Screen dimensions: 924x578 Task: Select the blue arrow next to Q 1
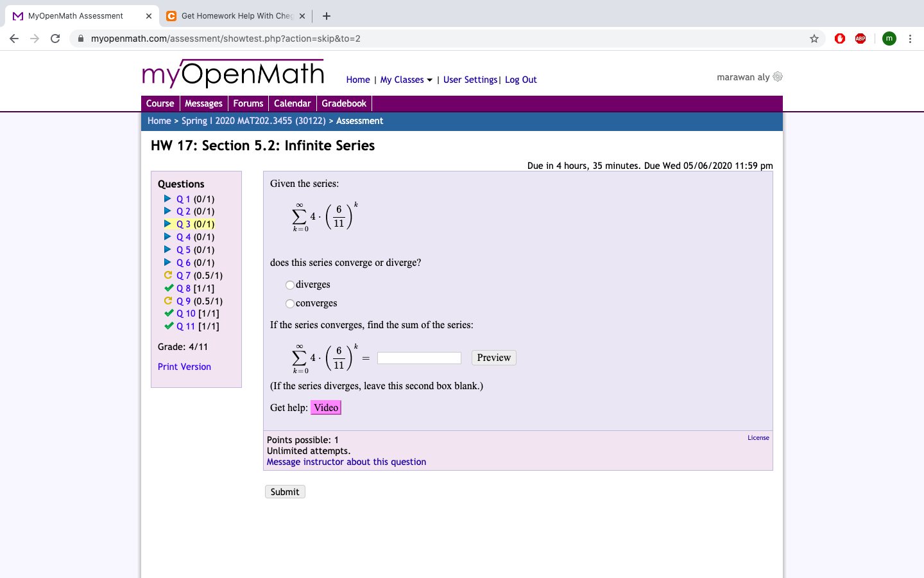tap(168, 198)
